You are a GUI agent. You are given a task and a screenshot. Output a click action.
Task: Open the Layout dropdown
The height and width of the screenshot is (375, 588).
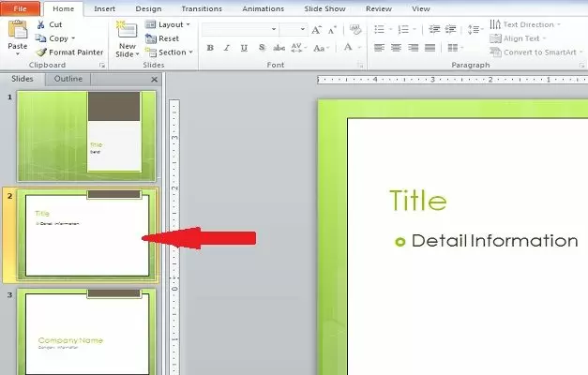[168, 24]
